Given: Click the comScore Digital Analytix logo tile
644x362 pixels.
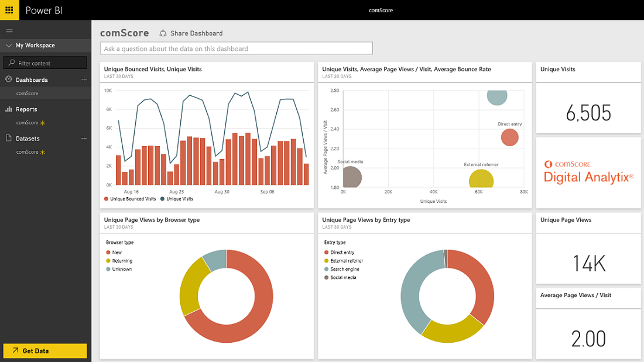Looking at the screenshot, I should click(x=588, y=173).
